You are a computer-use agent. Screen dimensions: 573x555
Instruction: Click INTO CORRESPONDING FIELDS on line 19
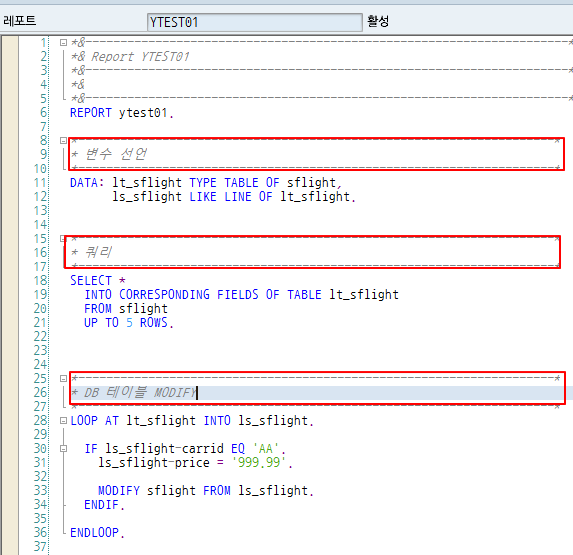coord(171,294)
